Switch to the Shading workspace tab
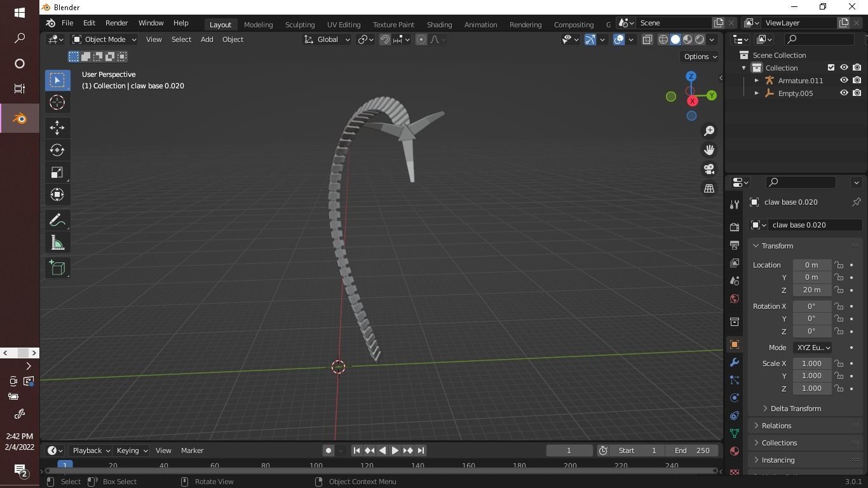This screenshot has width=868, height=488. pyautogui.click(x=439, y=24)
